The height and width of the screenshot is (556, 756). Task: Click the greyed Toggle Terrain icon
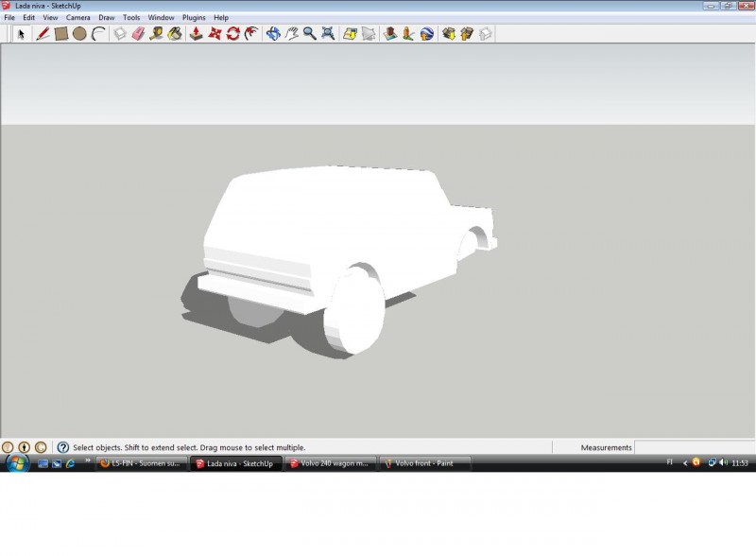point(369,34)
